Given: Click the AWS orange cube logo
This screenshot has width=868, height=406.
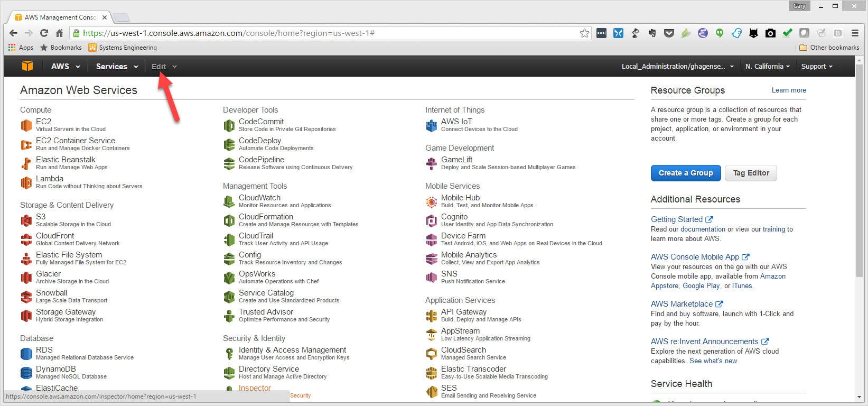Looking at the screenshot, I should point(27,66).
